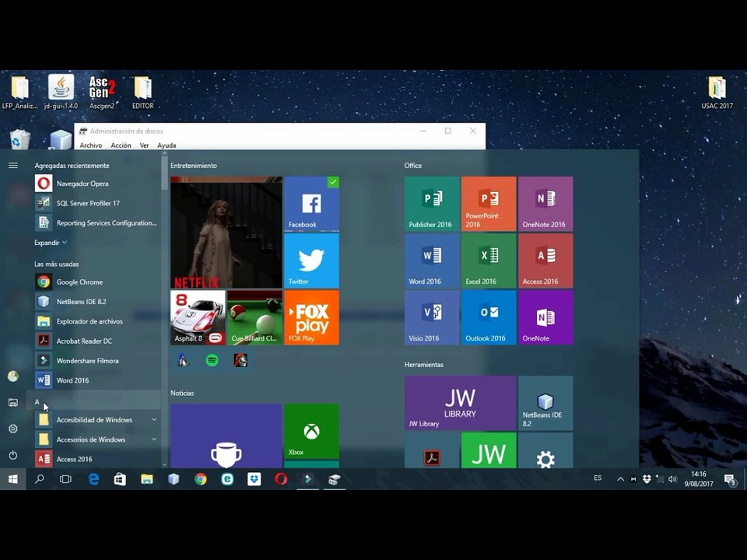Open the Settings gear tile in Herramientas

pyautogui.click(x=545, y=450)
